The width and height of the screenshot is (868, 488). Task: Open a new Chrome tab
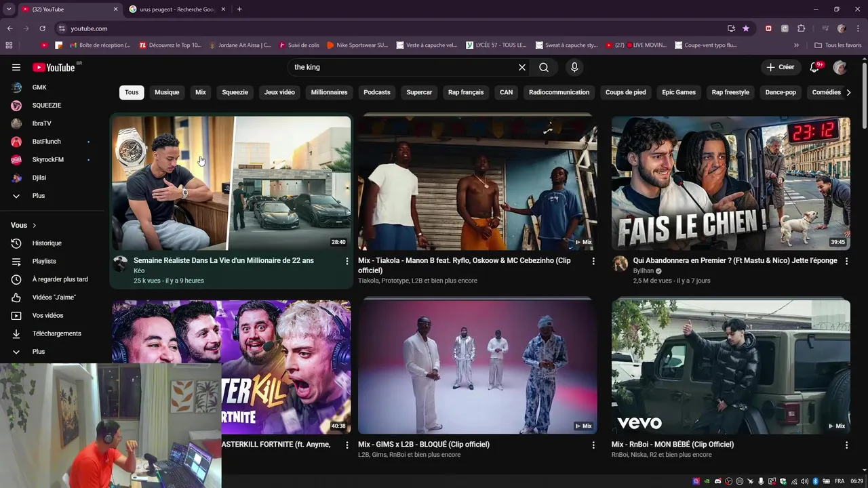pos(239,9)
